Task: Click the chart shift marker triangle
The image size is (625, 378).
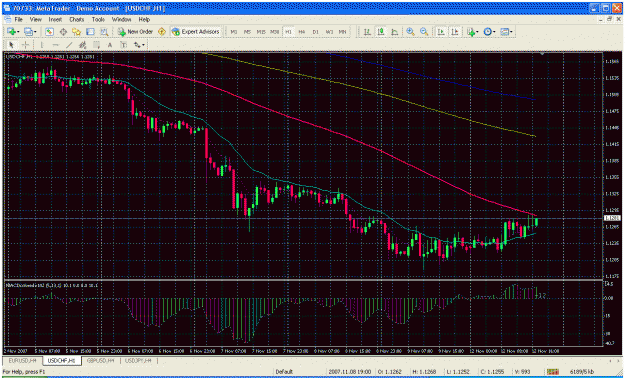Action: click(x=542, y=53)
